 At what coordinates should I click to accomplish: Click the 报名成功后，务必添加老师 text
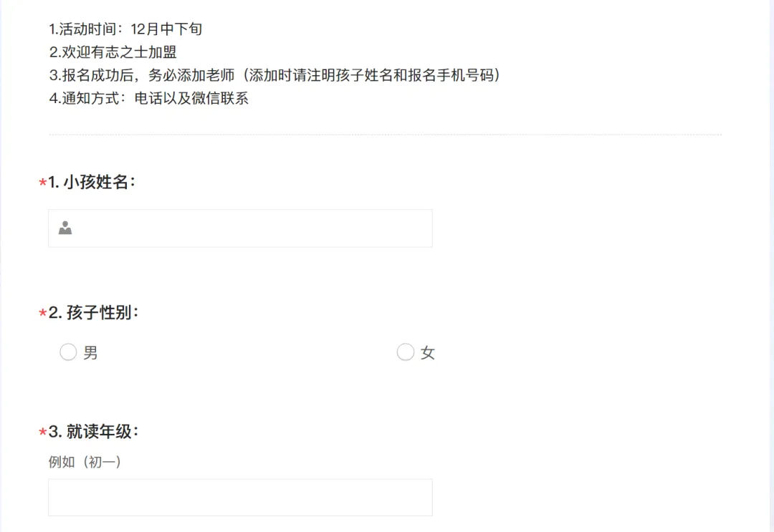point(143,75)
